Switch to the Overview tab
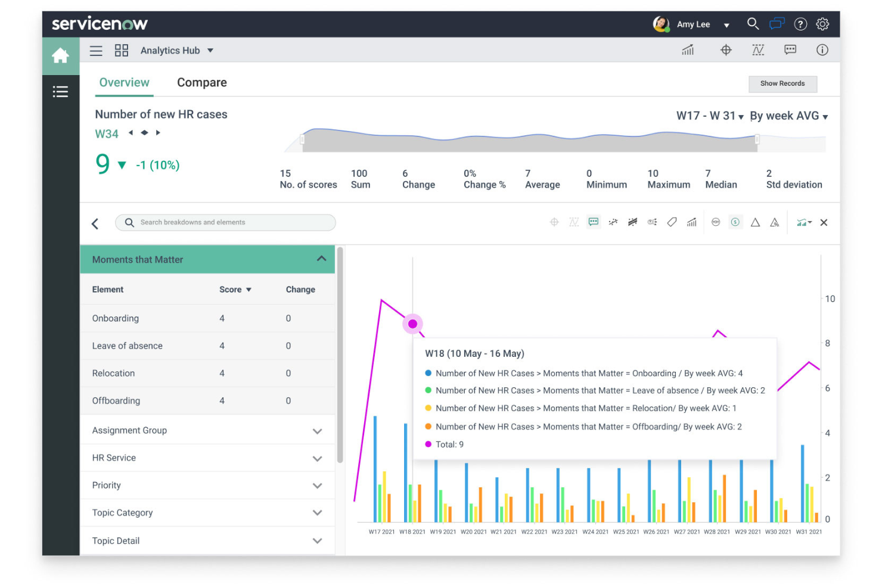 pos(125,83)
